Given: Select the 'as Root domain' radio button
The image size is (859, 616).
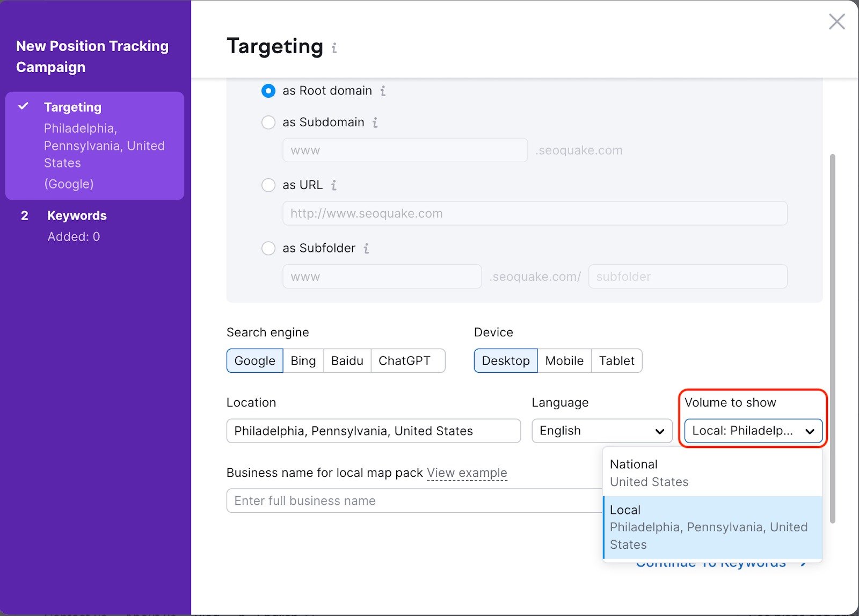Looking at the screenshot, I should [268, 91].
